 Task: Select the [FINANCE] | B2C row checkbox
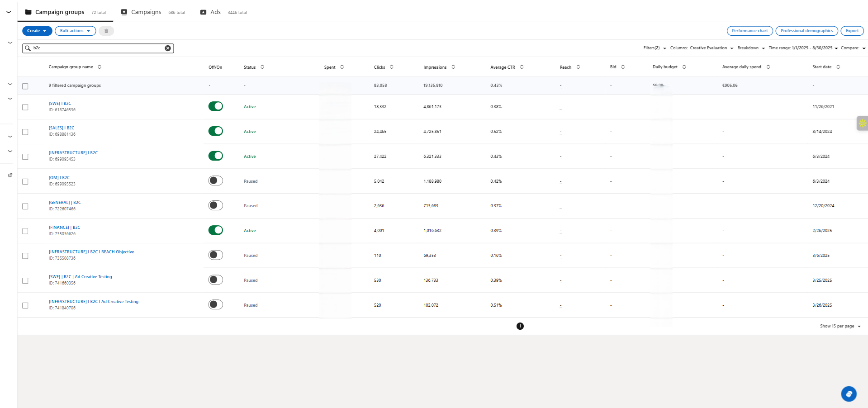25,231
